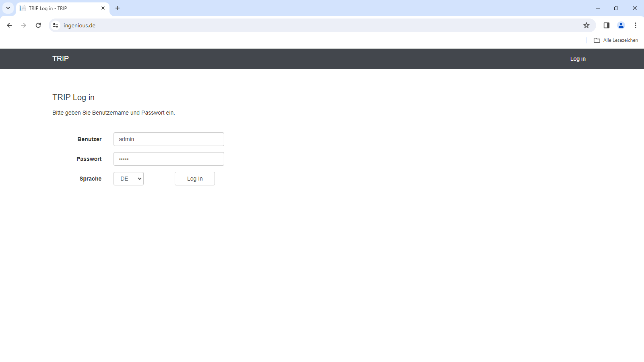
Task: Click the Sprache label
Action: tap(91, 179)
